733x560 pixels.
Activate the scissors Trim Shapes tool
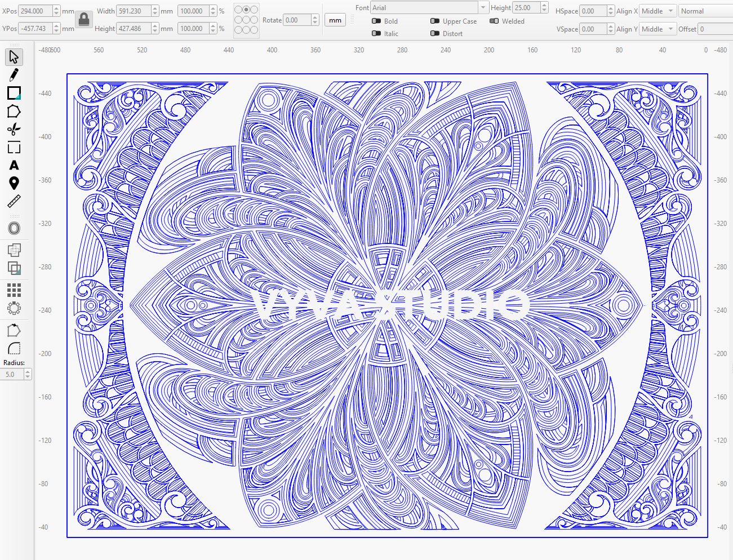coord(14,129)
